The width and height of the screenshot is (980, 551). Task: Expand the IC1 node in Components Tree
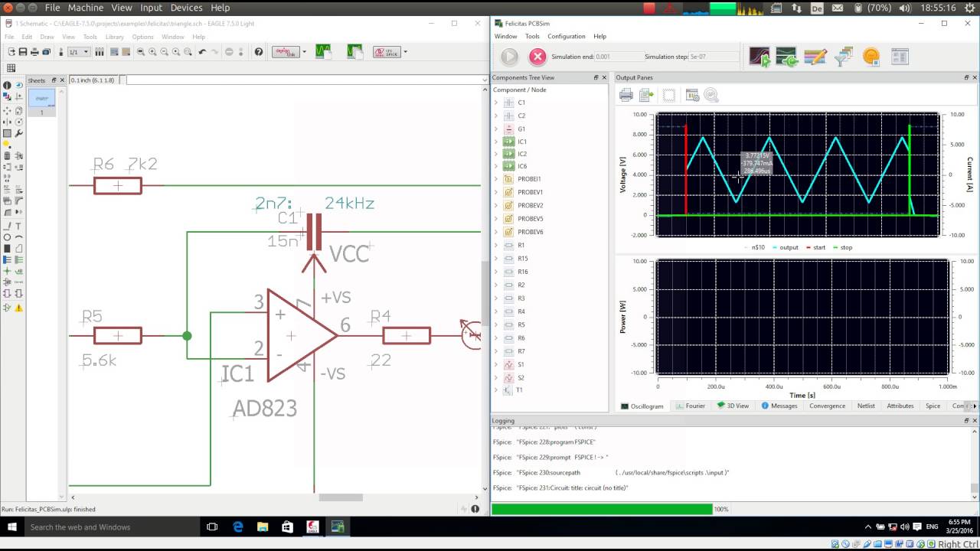(495, 142)
